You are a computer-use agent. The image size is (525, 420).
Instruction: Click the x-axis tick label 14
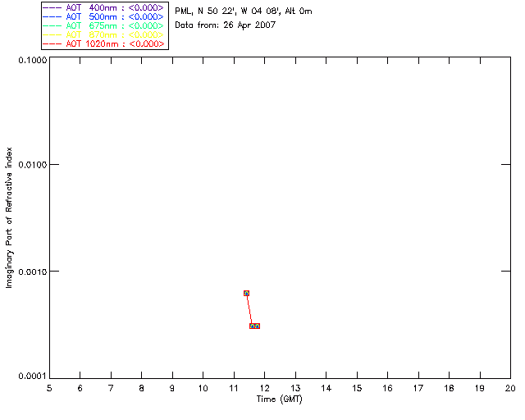[x=326, y=389]
